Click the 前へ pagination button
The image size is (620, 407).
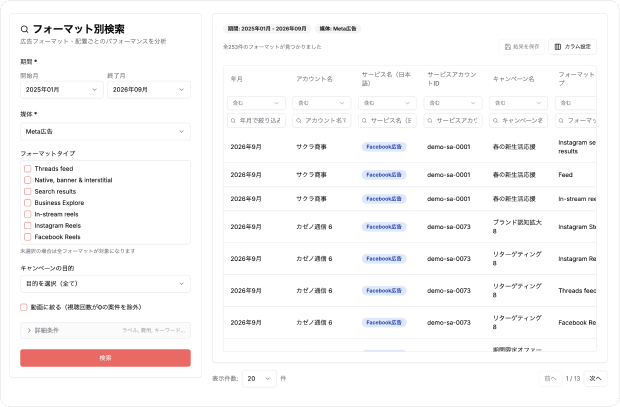(x=550, y=379)
